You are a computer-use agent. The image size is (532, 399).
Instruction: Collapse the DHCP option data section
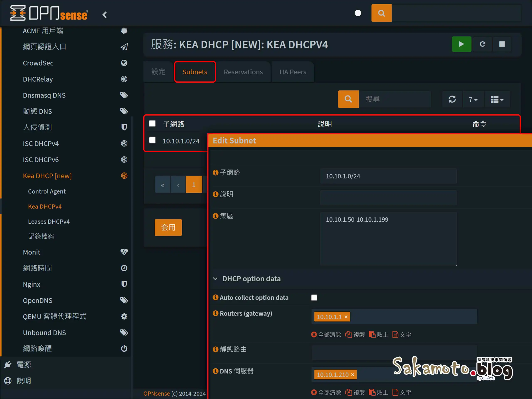click(x=215, y=278)
